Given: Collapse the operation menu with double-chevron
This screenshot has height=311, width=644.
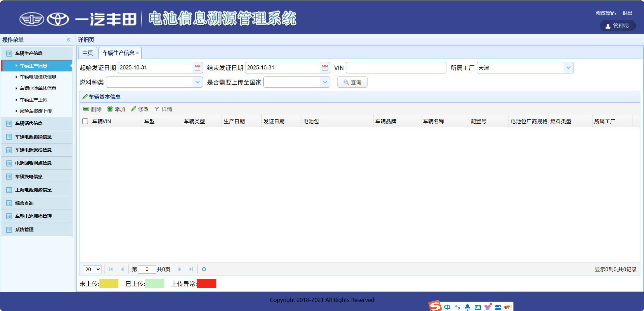Looking at the screenshot, I should 68,39.
